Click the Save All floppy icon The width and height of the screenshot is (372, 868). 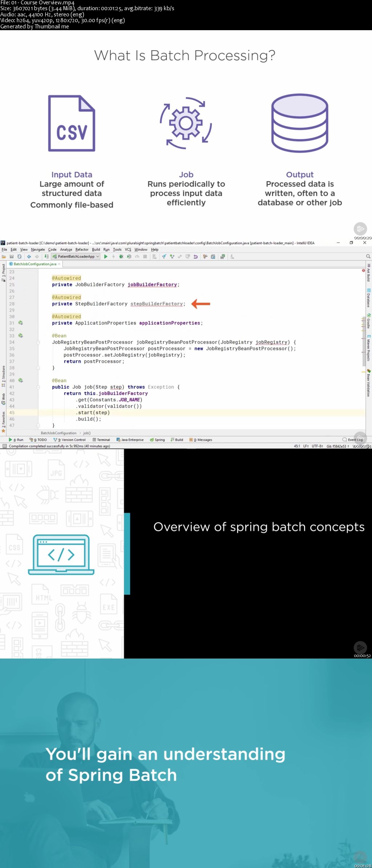[12, 257]
